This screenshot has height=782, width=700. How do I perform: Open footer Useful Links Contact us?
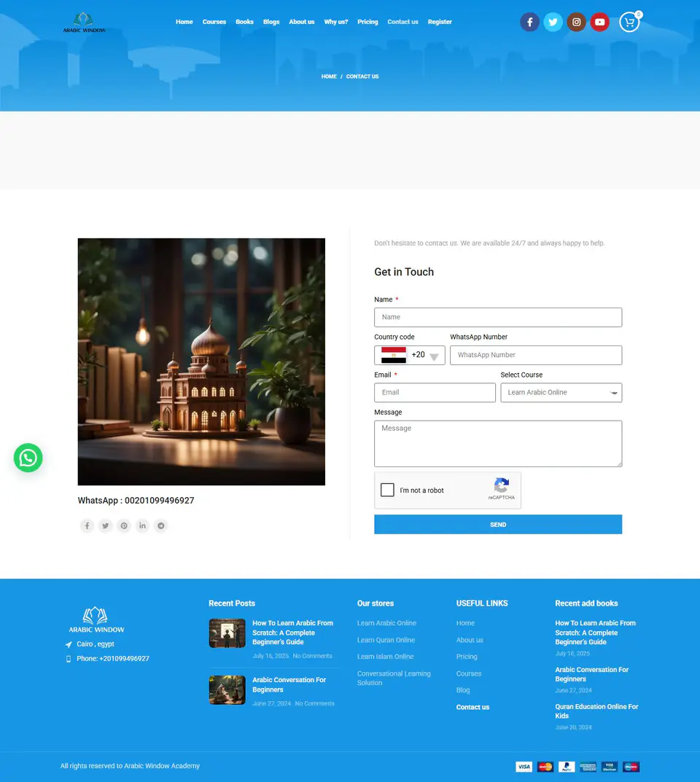point(472,707)
